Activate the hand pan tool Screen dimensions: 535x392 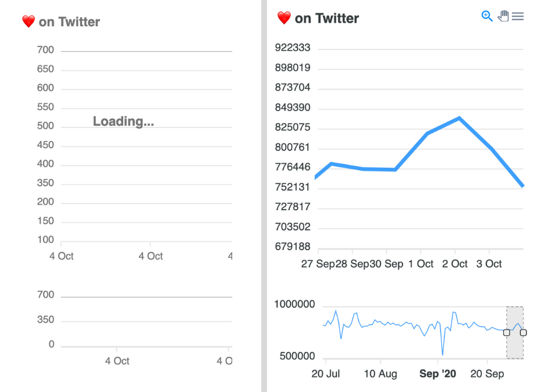pyautogui.click(x=503, y=16)
